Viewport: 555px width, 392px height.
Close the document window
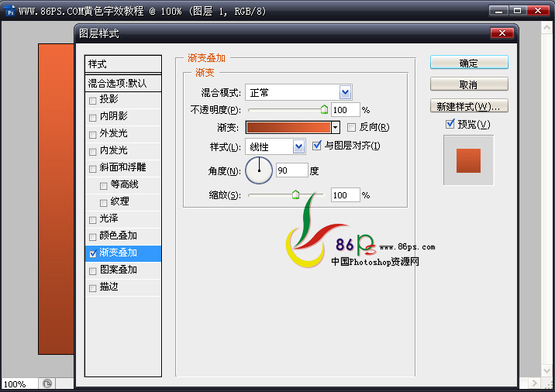click(x=538, y=11)
